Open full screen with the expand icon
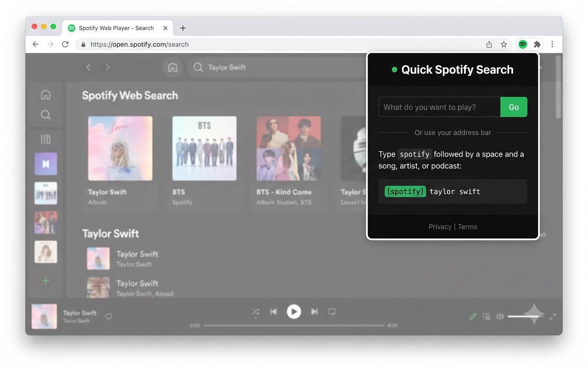Screen dimensions: 588x368 click(x=553, y=316)
